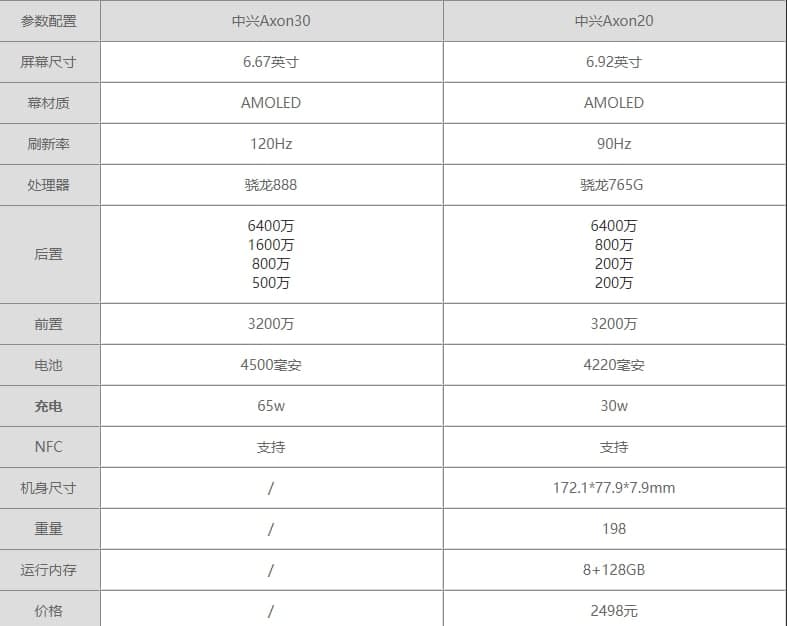Select the 198 weight value cell
Screen dimensions: 788x626
[x=614, y=529]
